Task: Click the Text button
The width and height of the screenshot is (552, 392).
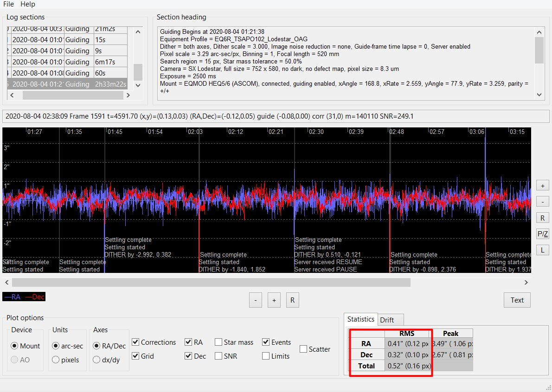Action: (x=517, y=300)
